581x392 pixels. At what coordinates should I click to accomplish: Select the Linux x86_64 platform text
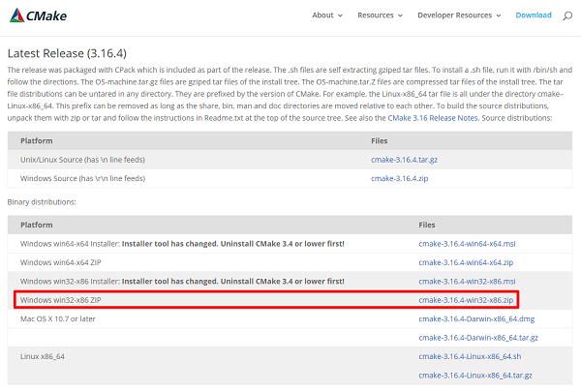pos(43,356)
